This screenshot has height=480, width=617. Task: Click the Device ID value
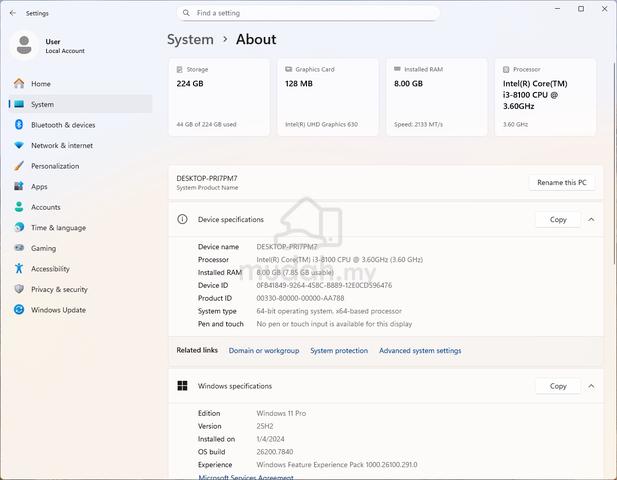coord(324,285)
